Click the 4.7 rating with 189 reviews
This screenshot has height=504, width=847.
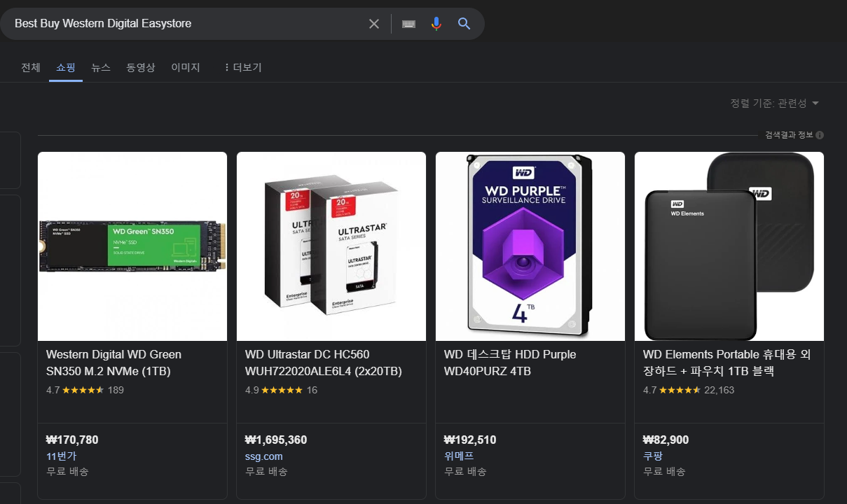85,390
